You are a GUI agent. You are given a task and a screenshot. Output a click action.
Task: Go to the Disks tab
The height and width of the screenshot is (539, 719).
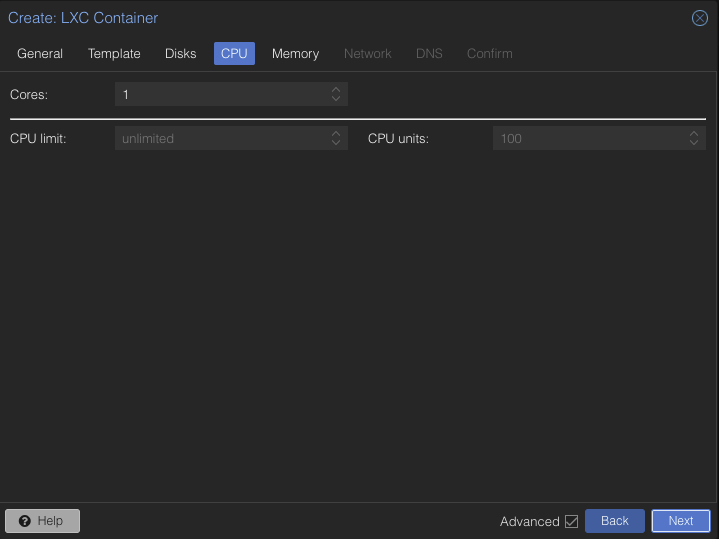[x=181, y=54]
